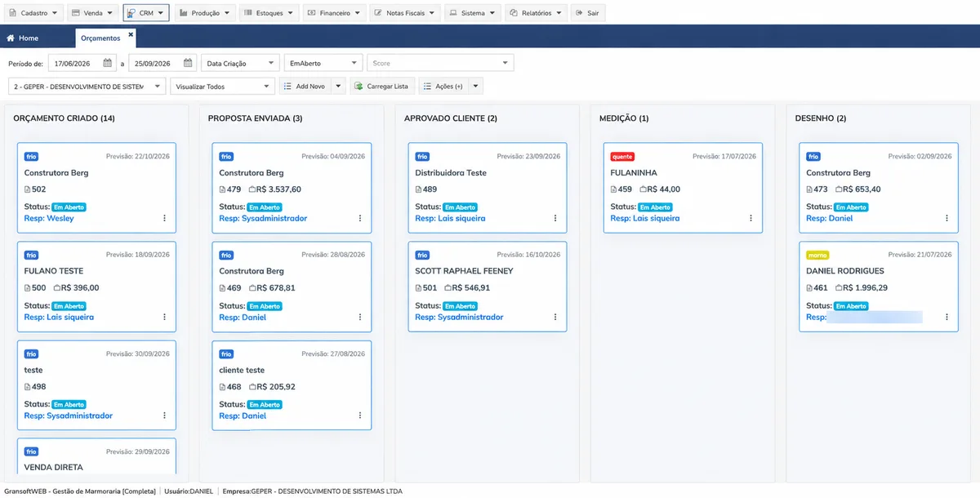Open the Cadastro menu

point(33,13)
